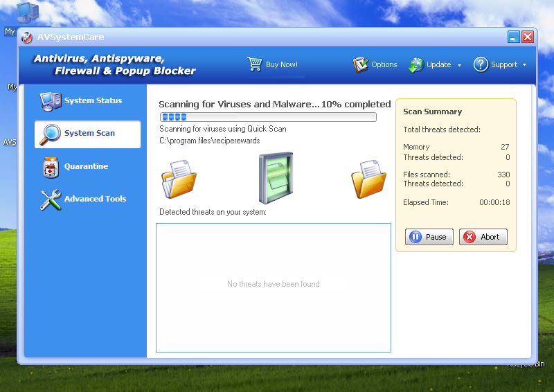Click the blue pause icon
The height and width of the screenshot is (392, 554).
click(415, 237)
